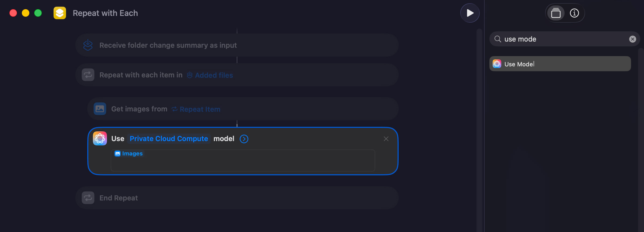The height and width of the screenshot is (232, 644).
Task: Click the Apple Intelligence icon on Use Model action
Action: pyautogui.click(x=100, y=138)
